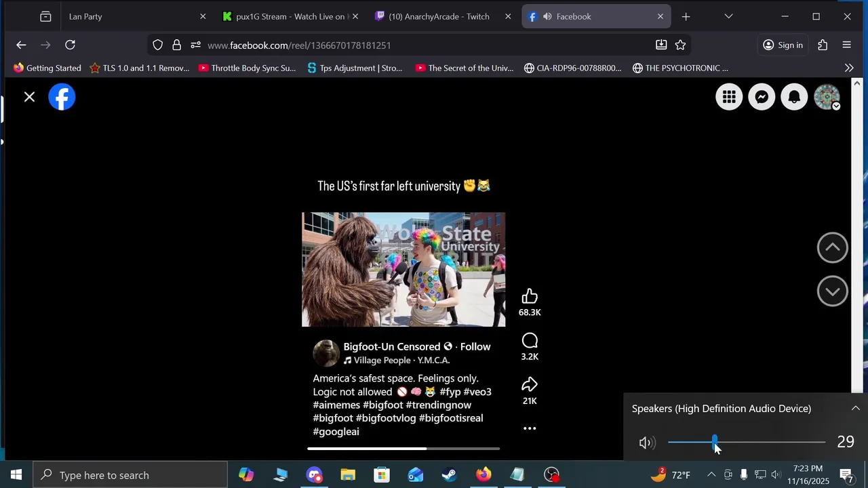Open the Throttle Body Sync bookmark
This screenshot has height=488, width=868.
247,68
